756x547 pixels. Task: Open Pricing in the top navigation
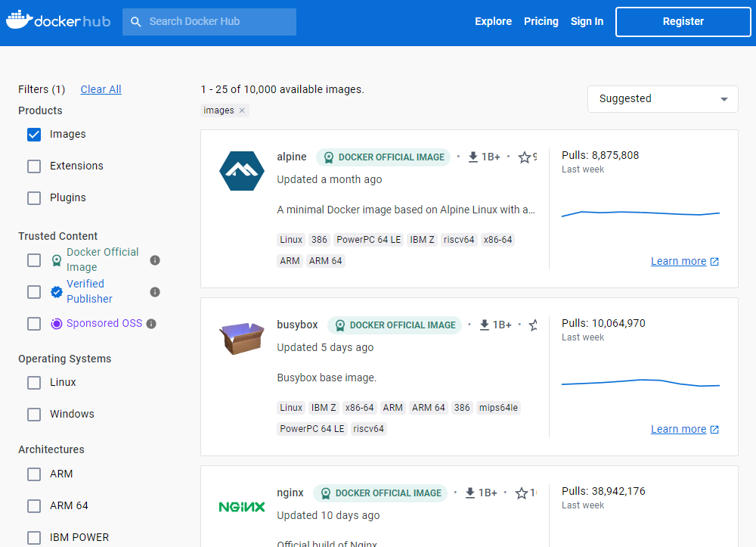click(x=541, y=21)
